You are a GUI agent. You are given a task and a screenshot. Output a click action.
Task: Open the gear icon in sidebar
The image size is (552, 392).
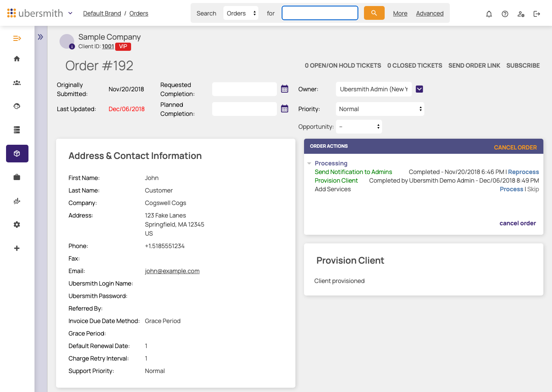(17, 224)
